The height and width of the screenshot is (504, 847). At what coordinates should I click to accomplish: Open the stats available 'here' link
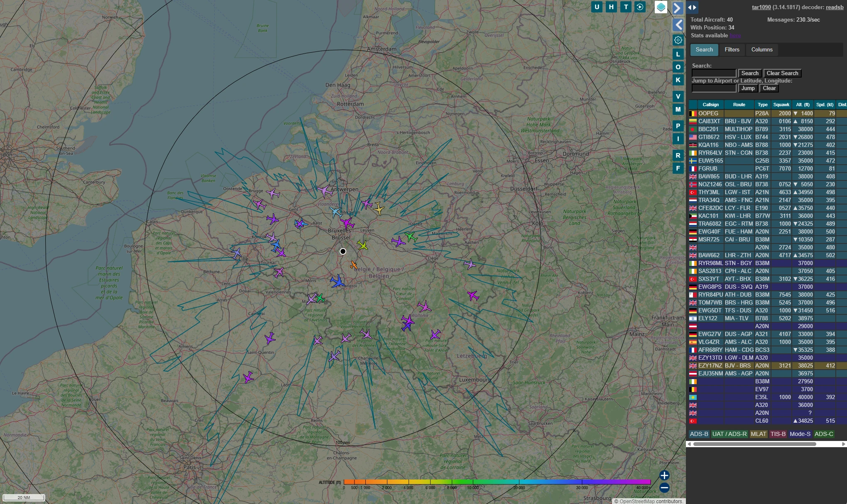tap(735, 36)
